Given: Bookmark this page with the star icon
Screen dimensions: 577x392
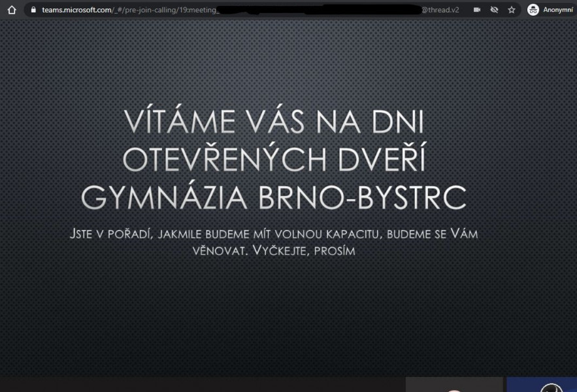Looking at the screenshot, I should point(512,10).
